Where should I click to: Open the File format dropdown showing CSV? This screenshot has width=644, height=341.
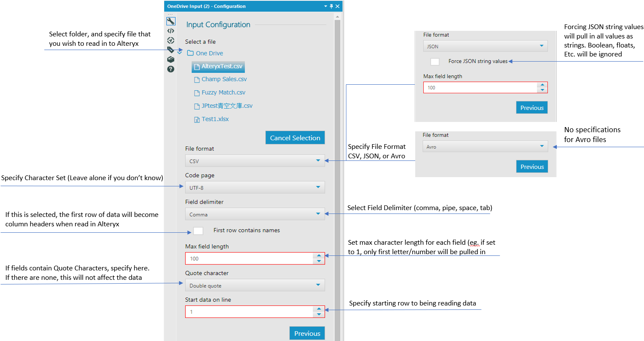pos(255,160)
